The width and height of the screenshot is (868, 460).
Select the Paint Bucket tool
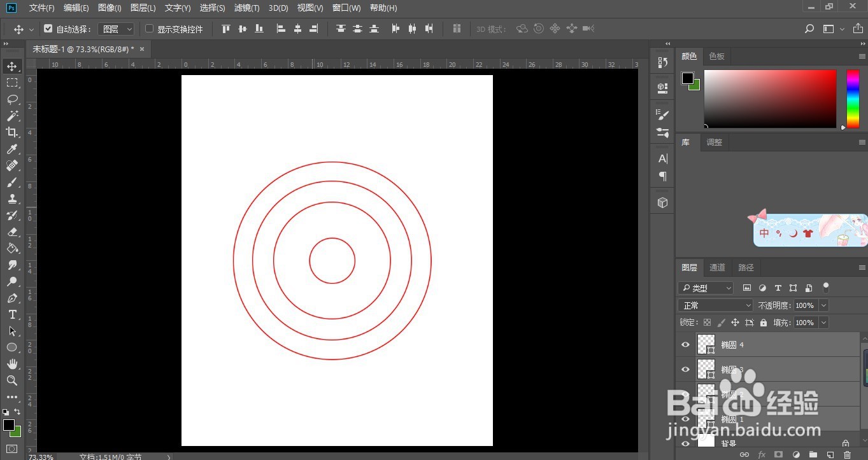point(12,248)
